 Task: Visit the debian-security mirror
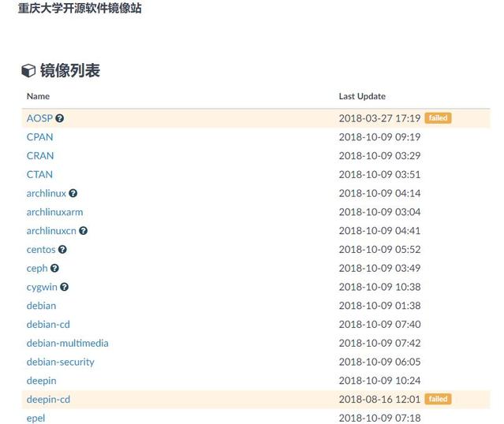61,362
